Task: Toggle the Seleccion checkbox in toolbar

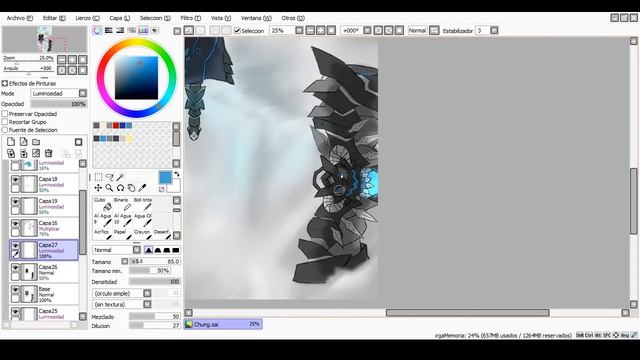Action: [x=237, y=31]
